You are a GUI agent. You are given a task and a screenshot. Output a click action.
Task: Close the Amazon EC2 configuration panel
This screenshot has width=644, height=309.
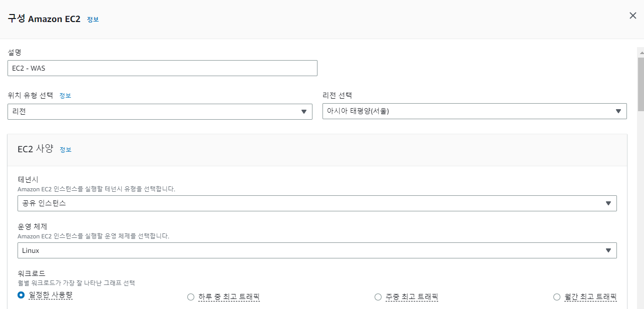[633, 16]
